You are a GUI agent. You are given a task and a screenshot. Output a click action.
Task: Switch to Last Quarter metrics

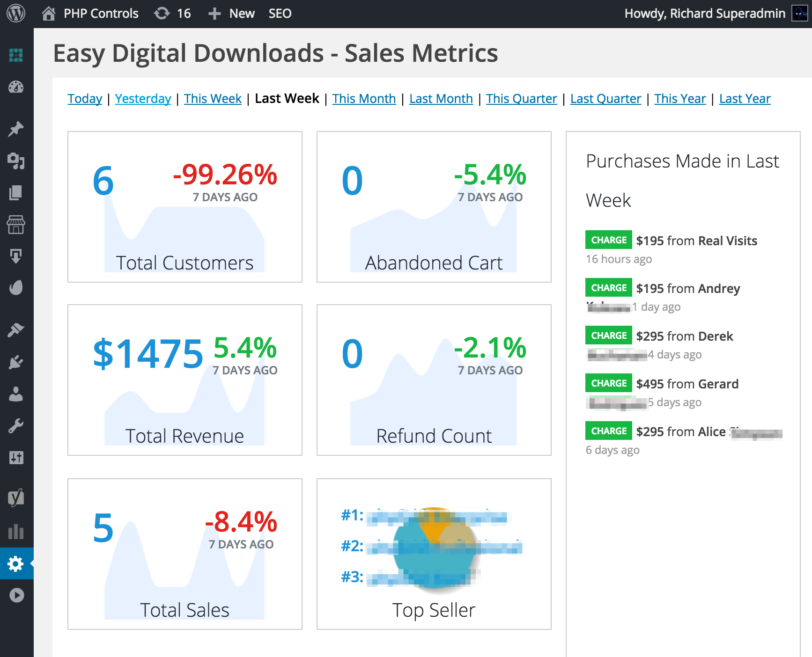[x=605, y=99]
